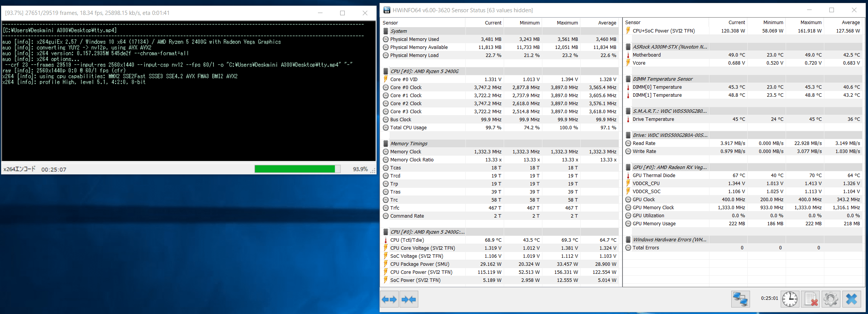868x314 pixels.
Task: Open sensor settings via the gear icon
Action: point(831,299)
